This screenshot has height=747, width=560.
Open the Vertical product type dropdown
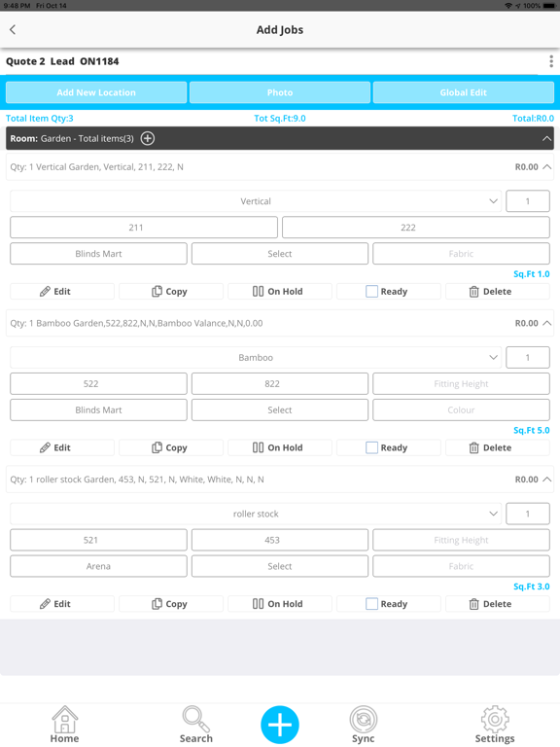tap(256, 201)
